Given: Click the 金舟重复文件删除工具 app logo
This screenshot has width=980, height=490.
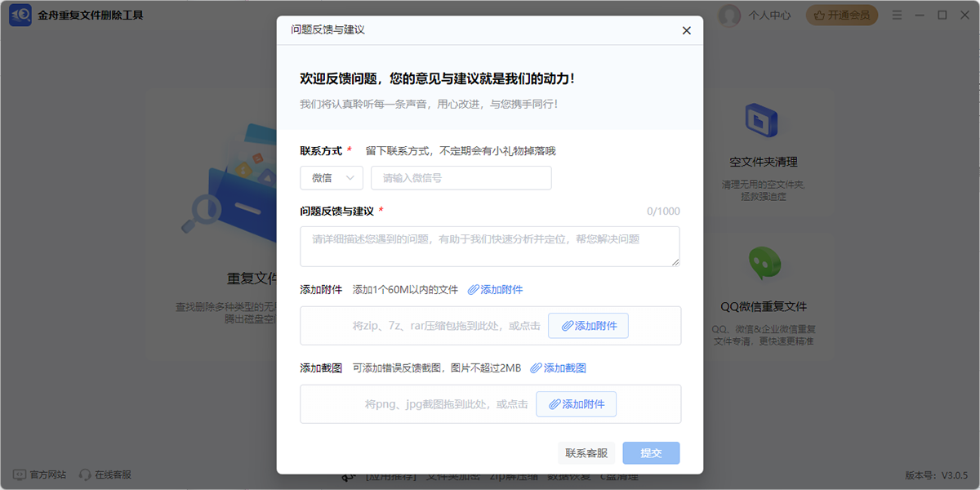Looking at the screenshot, I should click(20, 14).
